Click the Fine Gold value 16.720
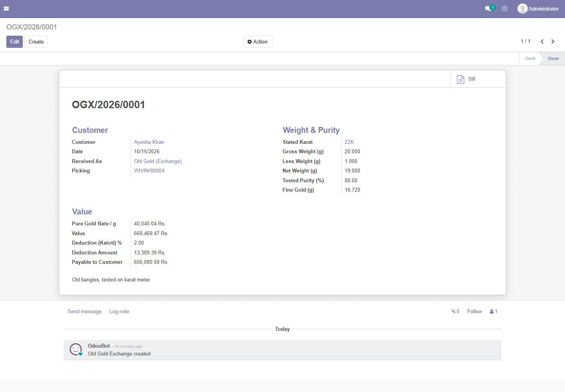 coord(352,190)
